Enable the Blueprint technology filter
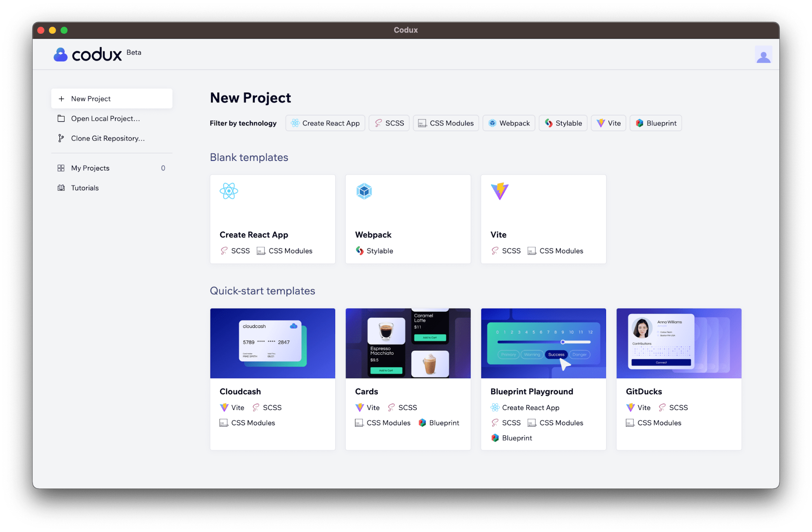This screenshot has width=812, height=532. [x=655, y=123]
